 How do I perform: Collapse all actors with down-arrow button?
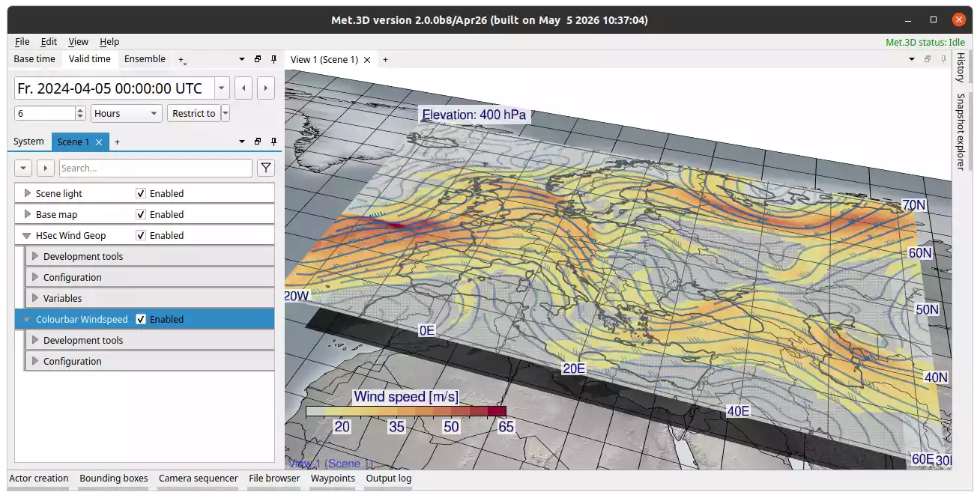pos(24,168)
